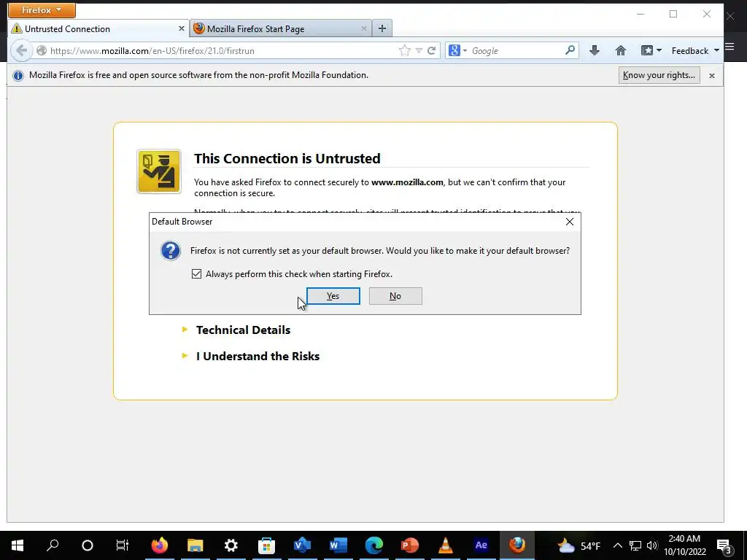Viewport: 747px width, 560px height.
Task: Open a new tab with the plus button
Action: point(382,28)
